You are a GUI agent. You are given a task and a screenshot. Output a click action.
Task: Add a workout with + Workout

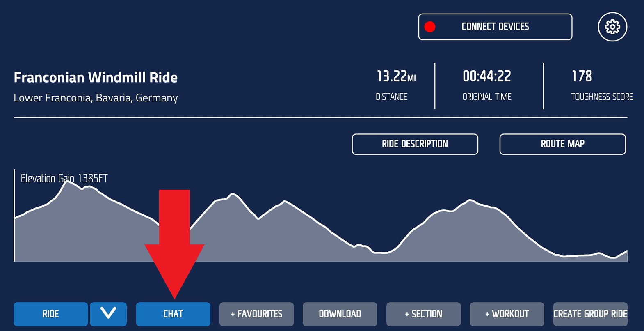507,314
